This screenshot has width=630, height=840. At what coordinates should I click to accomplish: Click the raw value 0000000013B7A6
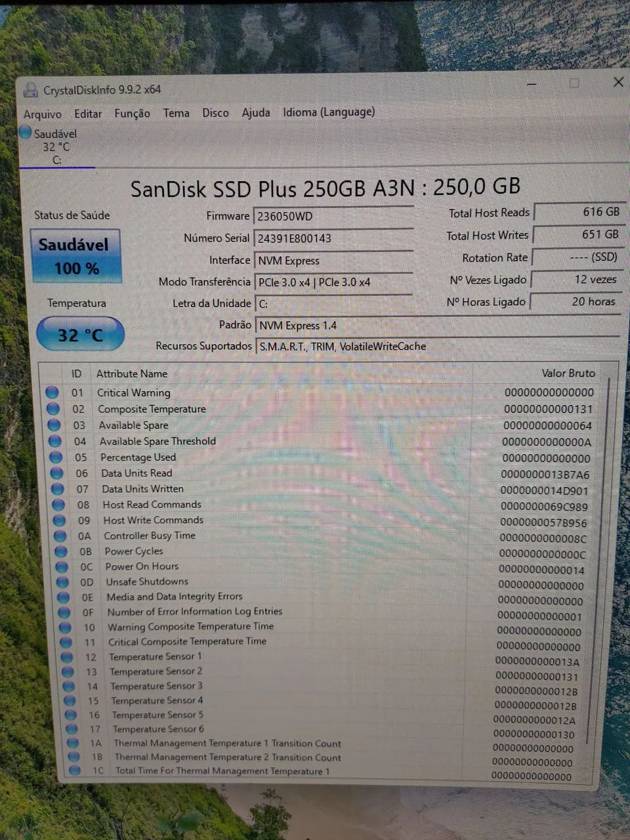(545, 474)
